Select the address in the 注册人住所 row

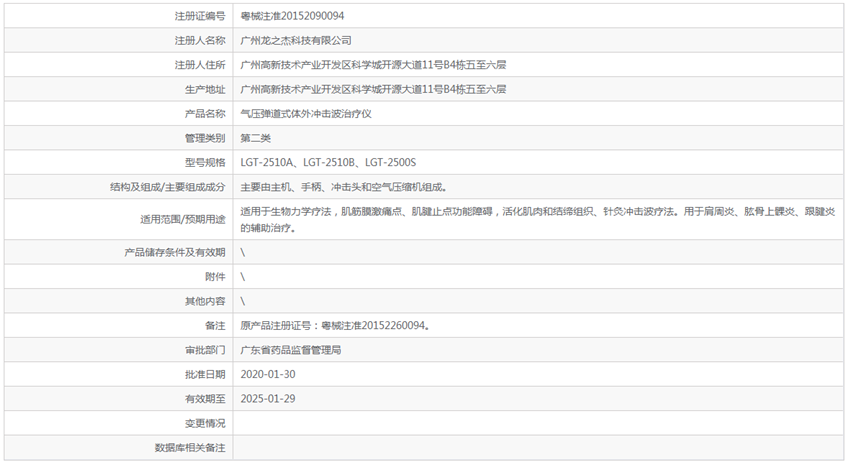[374, 65]
